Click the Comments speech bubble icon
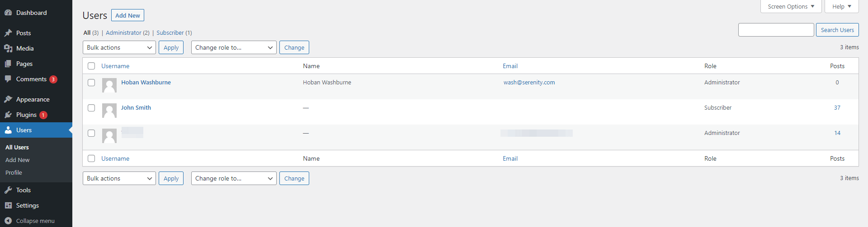Screen dimensions: 868x227 point(8,79)
